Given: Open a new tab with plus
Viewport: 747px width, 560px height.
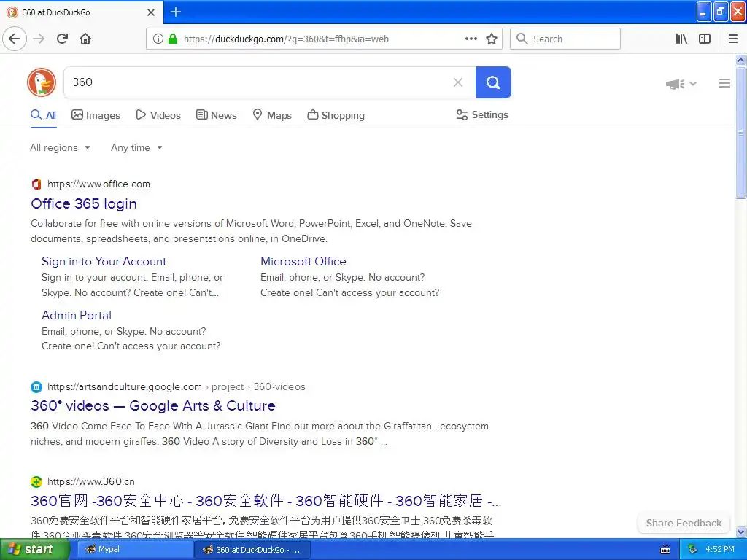Looking at the screenshot, I should coord(176,12).
